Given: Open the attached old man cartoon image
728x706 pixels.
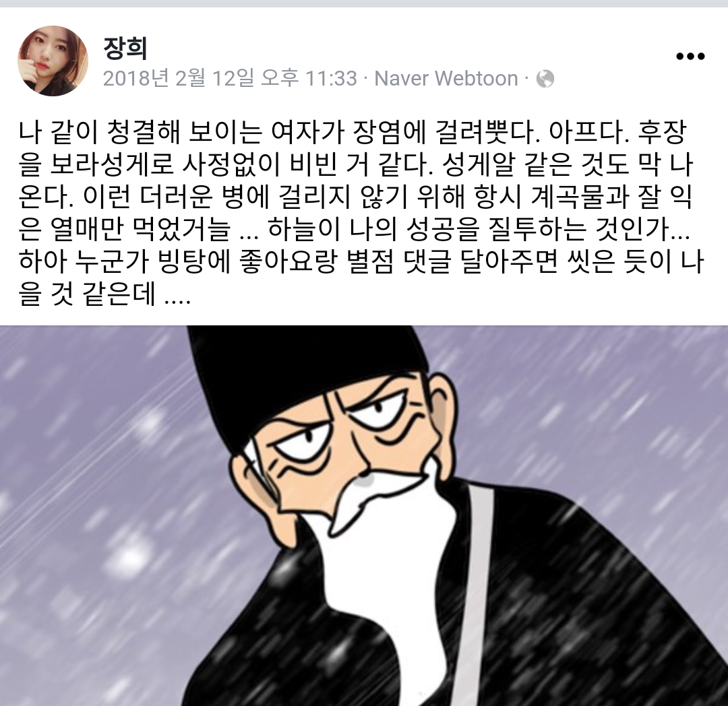Looking at the screenshot, I should pos(364,516).
